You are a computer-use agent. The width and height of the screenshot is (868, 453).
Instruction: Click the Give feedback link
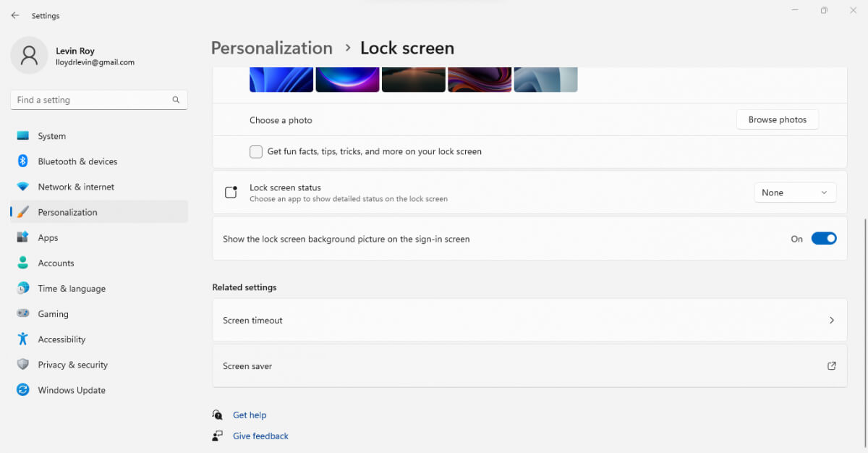coord(260,436)
